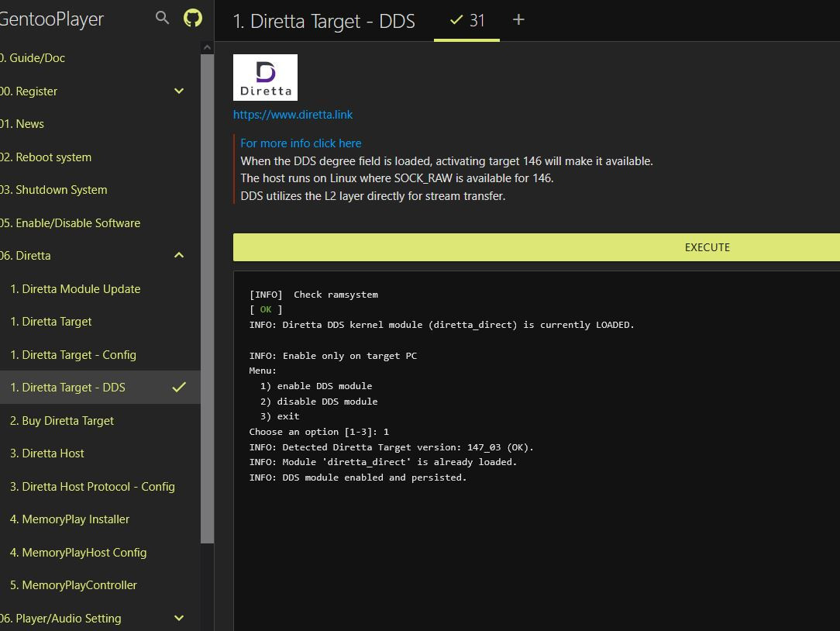Viewport: 840px width, 631px height.
Task: Click the checkmark icon on tab 31
Action: click(x=456, y=20)
